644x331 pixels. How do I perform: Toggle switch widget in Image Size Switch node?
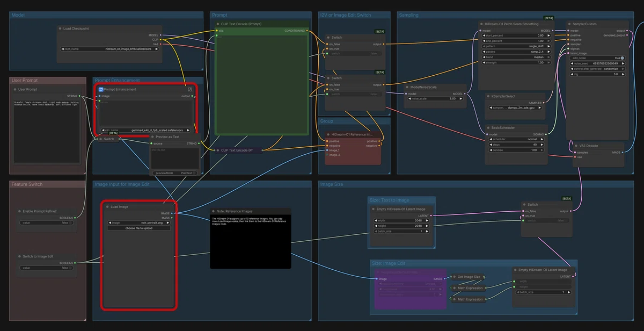tap(545, 220)
